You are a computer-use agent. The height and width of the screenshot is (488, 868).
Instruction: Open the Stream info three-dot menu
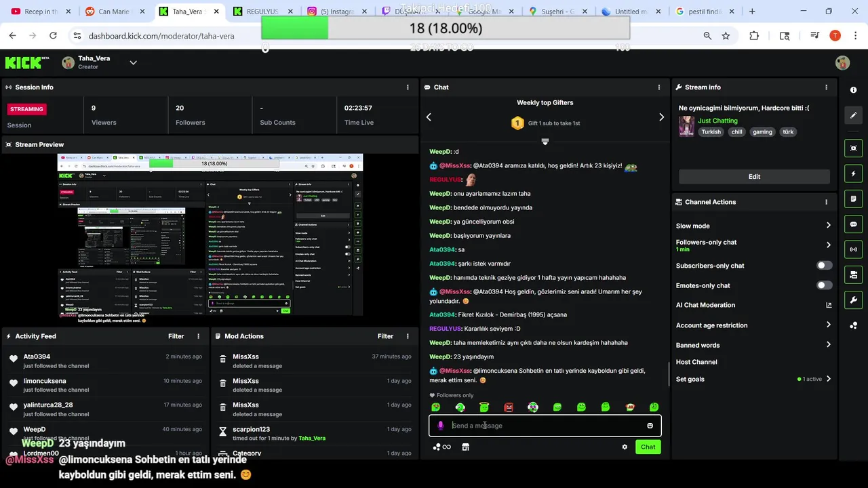pyautogui.click(x=826, y=87)
